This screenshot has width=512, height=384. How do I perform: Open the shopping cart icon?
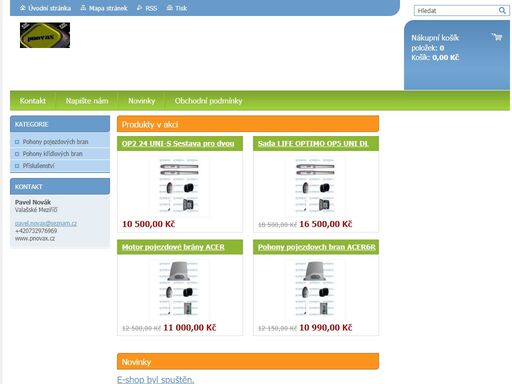497,37
